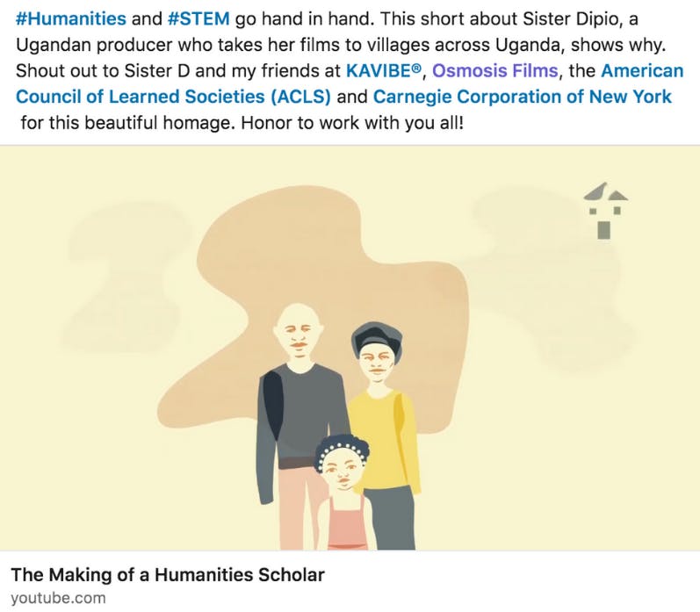
Task: Click the woman's gray headwrap
Action: (376, 337)
